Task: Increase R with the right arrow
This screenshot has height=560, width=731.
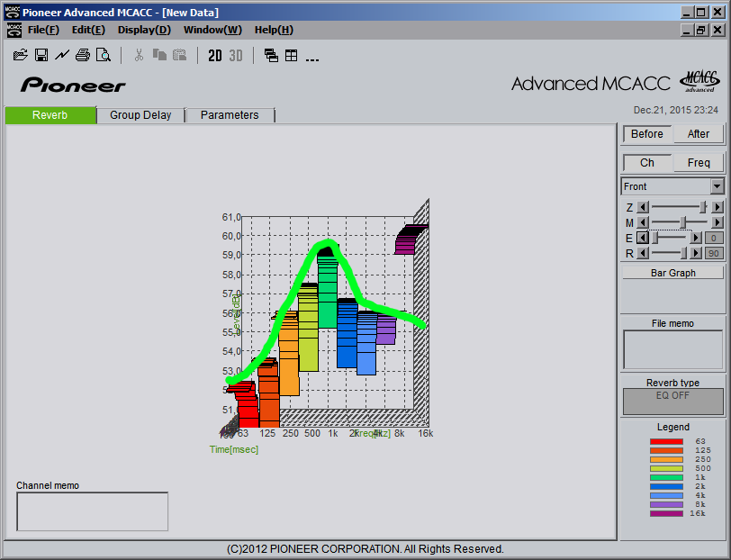Action: tap(696, 253)
